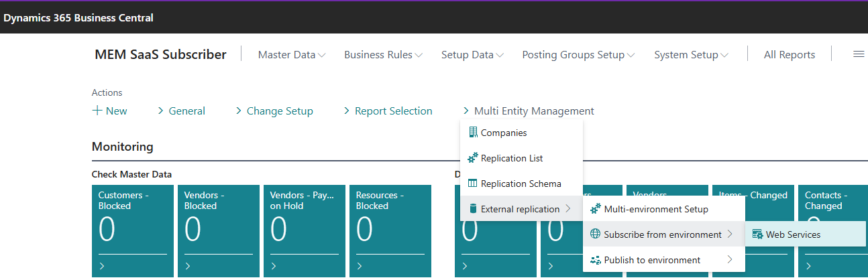This screenshot has width=868, height=280.
Task: Expand the Change Setup action group
Action: [274, 111]
